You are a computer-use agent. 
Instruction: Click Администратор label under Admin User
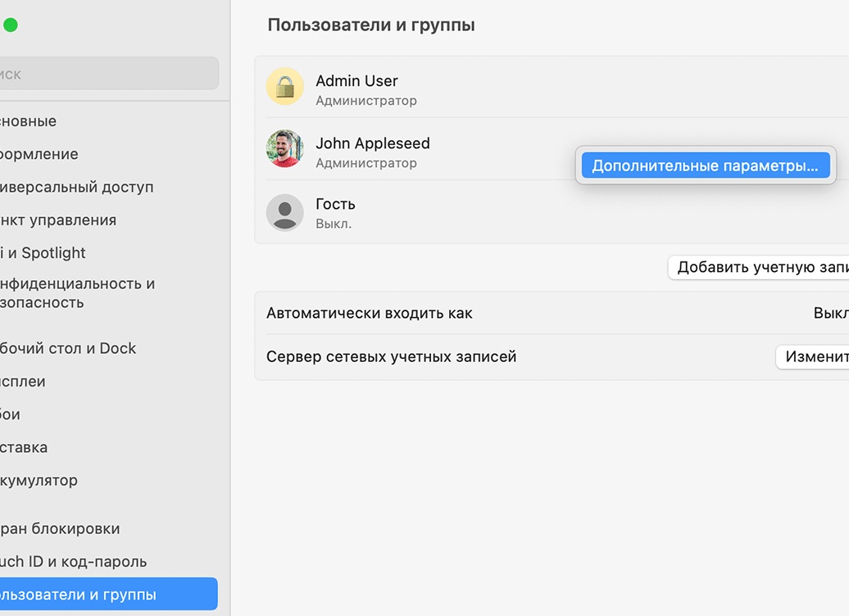366,101
